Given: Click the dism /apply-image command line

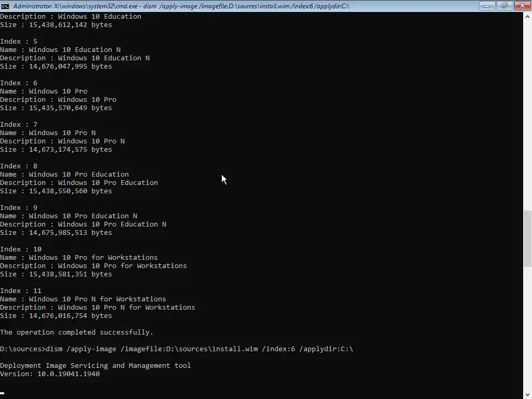Looking at the screenshot, I should tap(177, 349).
